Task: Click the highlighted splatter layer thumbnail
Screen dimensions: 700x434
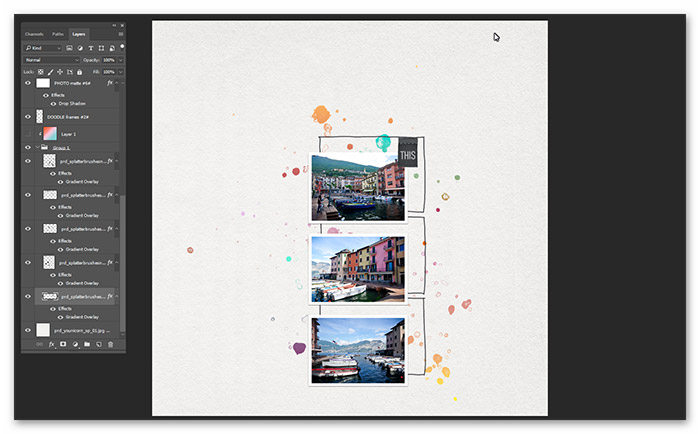Action: [50, 296]
